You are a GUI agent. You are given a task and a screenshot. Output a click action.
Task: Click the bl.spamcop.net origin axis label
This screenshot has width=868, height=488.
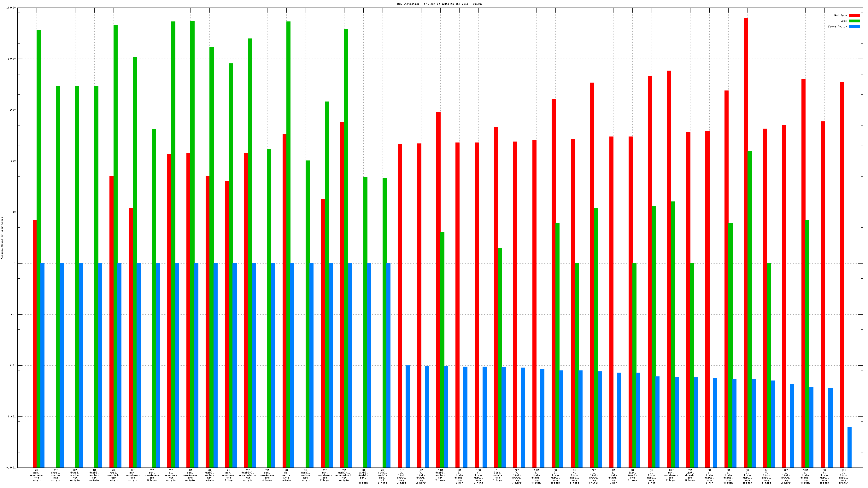click(171, 475)
